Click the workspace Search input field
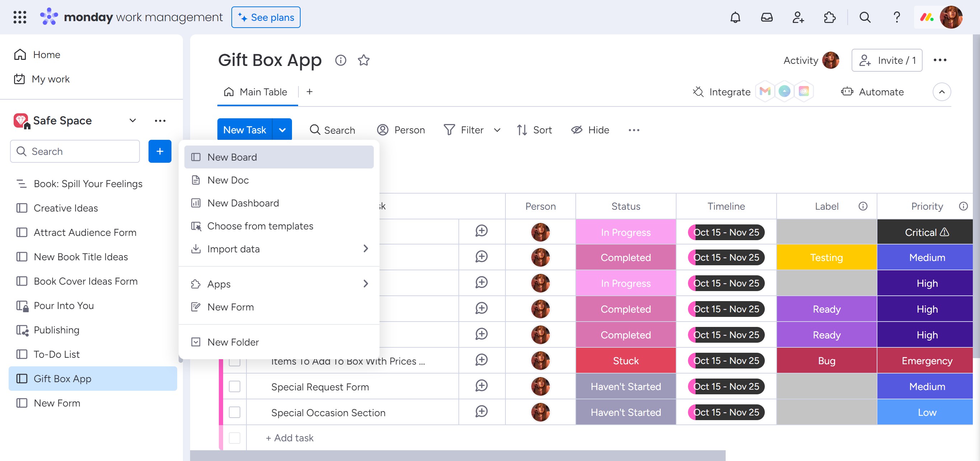 point(75,151)
